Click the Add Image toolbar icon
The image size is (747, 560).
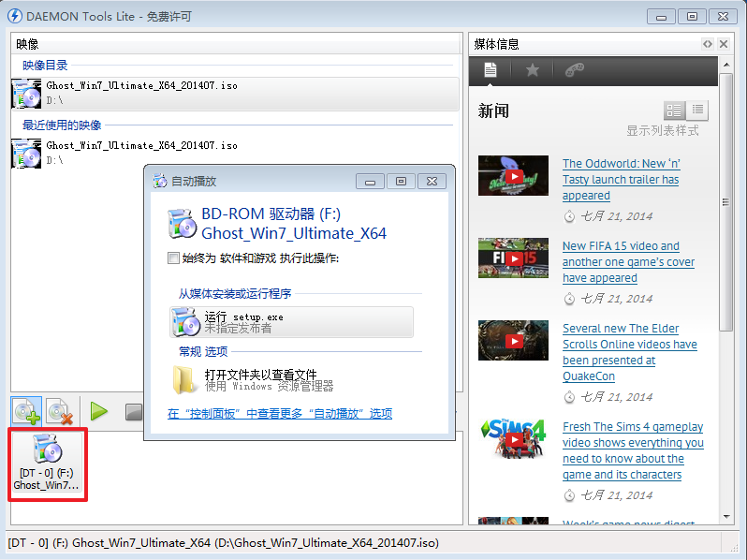coord(26,412)
